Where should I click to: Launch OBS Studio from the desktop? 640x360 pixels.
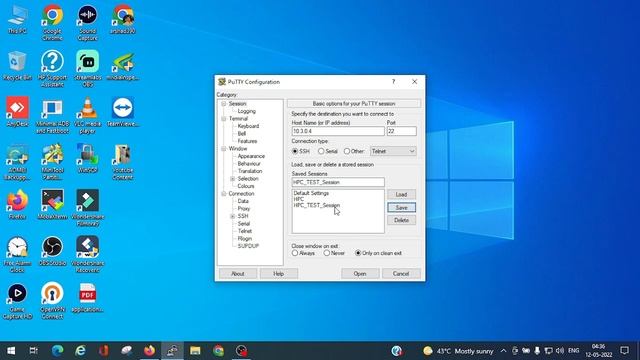click(x=52, y=251)
